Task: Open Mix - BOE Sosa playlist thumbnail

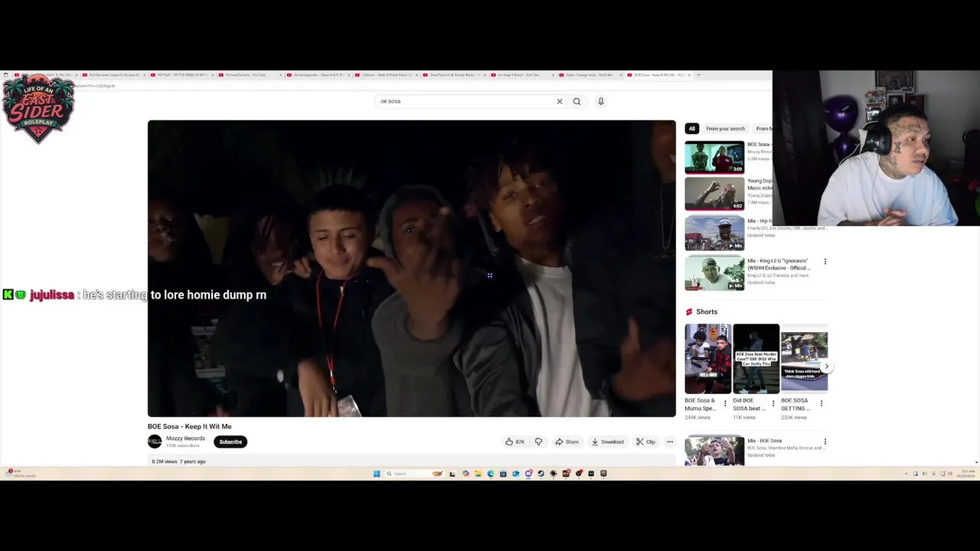Action: click(x=714, y=451)
